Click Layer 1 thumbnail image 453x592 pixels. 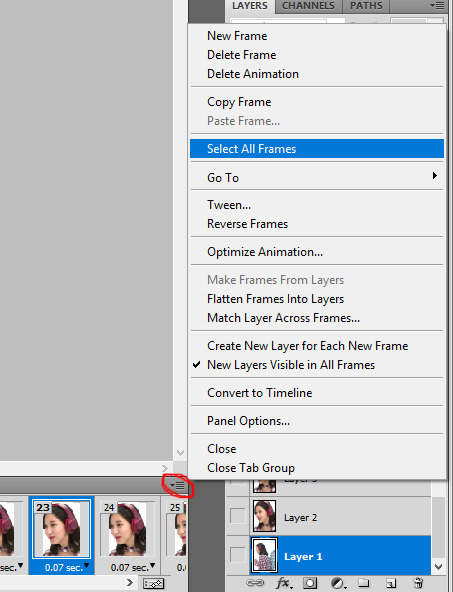tap(264, 555)
